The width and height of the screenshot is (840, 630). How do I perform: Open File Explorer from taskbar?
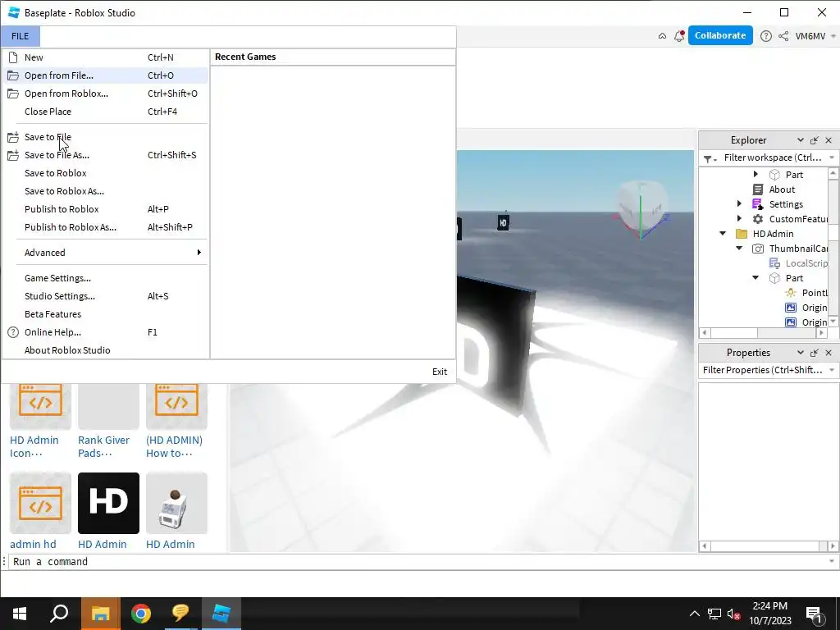(x=100, y=614)
